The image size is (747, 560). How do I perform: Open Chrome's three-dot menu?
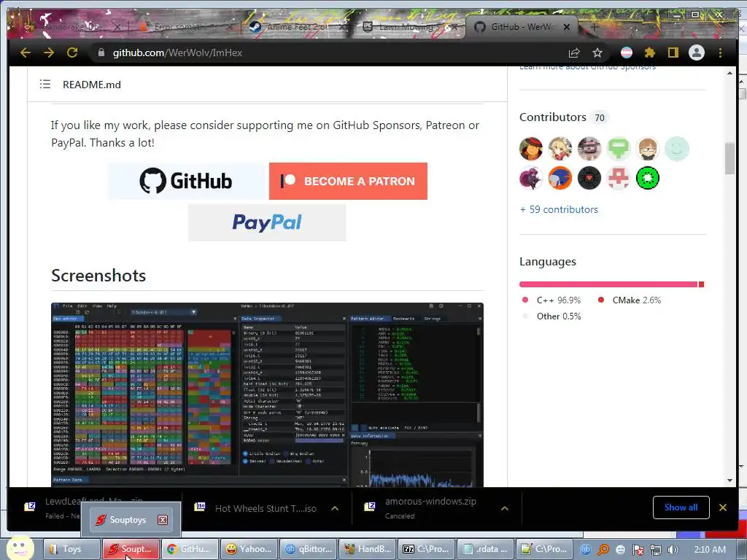[x=720, y=52]
